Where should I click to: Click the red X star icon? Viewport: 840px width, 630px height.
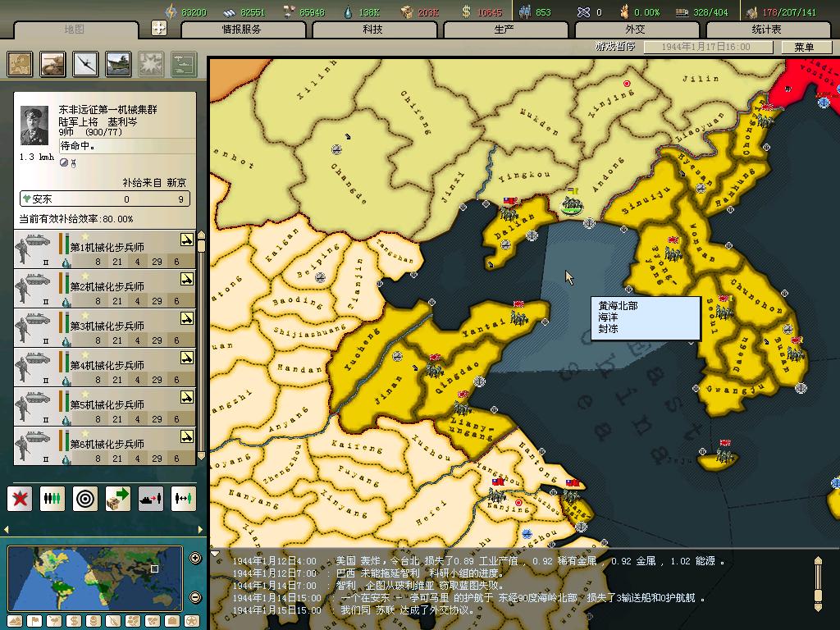[x=20, y=498]
